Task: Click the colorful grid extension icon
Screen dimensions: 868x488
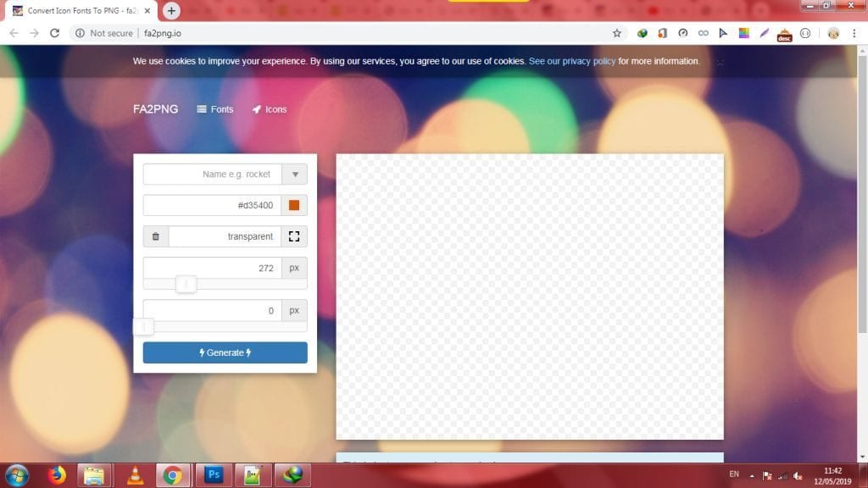Action: (743, 33)
